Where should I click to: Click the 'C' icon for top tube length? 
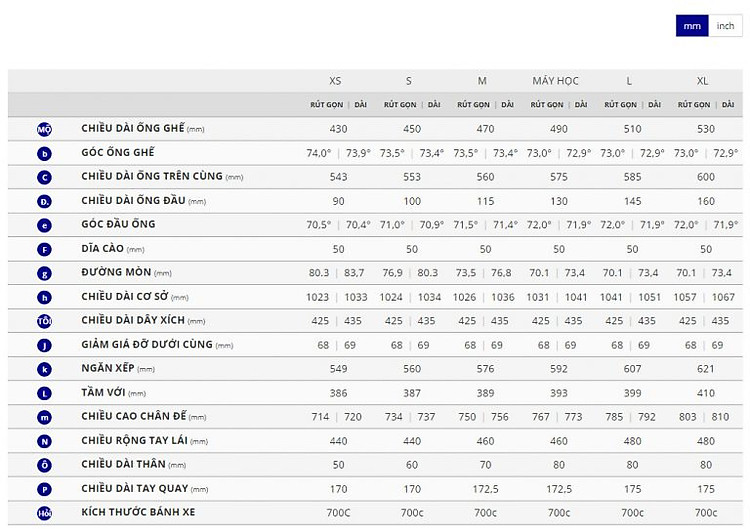[44, 177]
